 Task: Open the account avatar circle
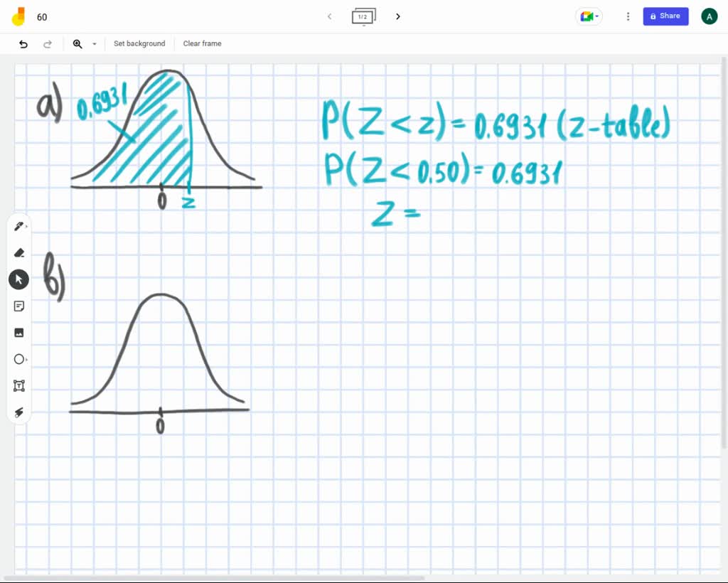(x=709, y=16)
